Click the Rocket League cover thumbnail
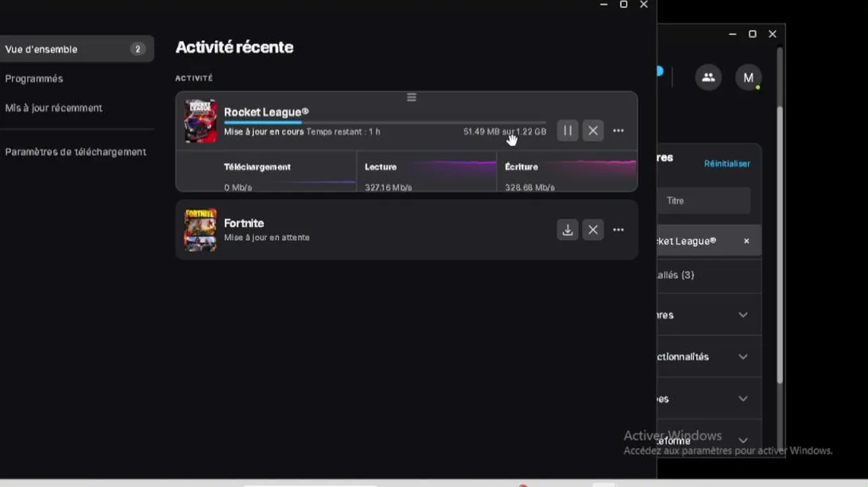 tap(201, 122)
